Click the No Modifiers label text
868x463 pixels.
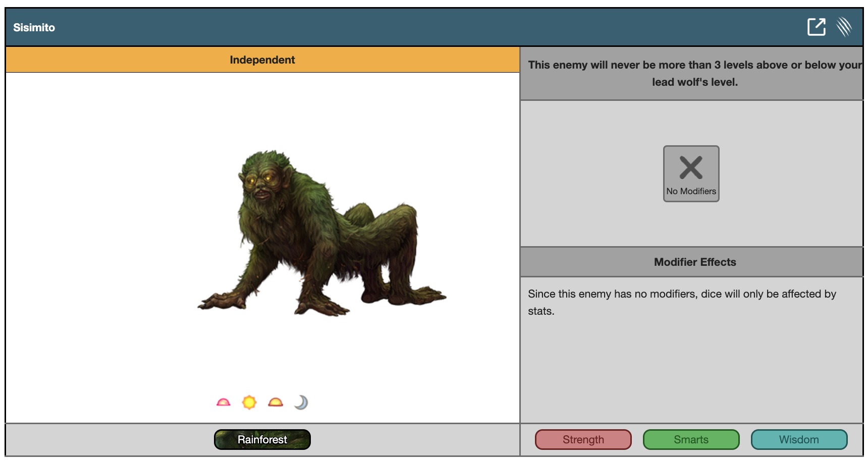tap(691, 191)
